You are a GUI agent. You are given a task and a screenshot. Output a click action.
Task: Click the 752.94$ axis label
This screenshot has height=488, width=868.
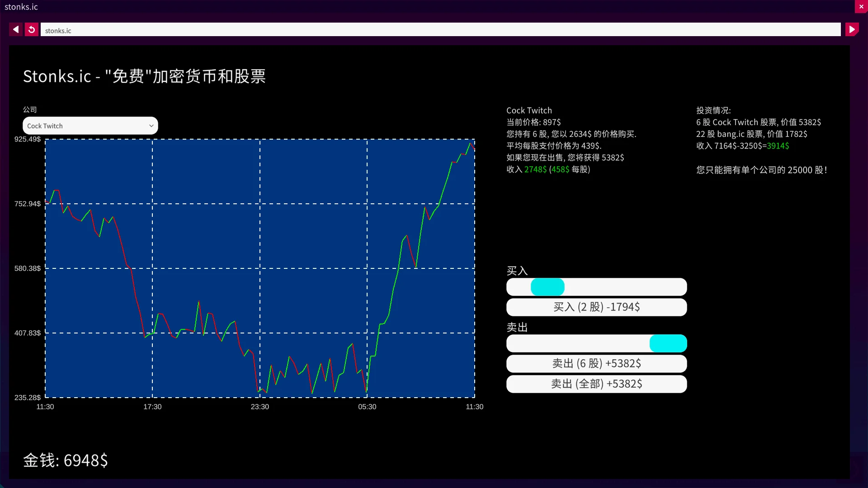pos(28,204)
